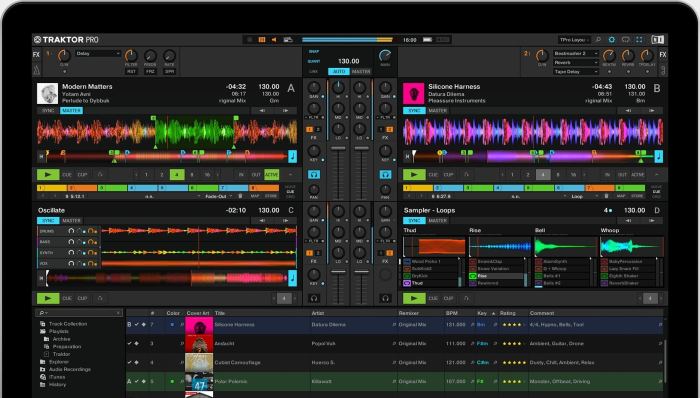Image resolution: width=700 pixels, height=398 pixels.
Task: Click the magnifier icon in header
Action: [598, 40]
